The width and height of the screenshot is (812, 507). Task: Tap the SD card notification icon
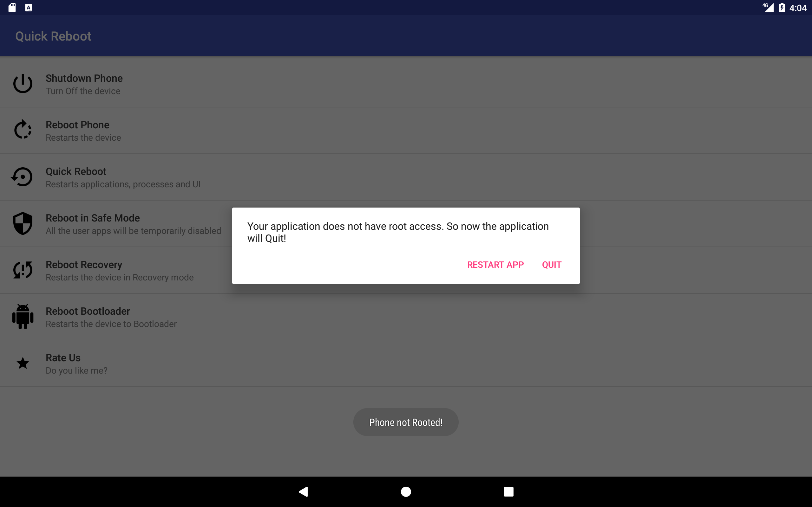(12, 7)
